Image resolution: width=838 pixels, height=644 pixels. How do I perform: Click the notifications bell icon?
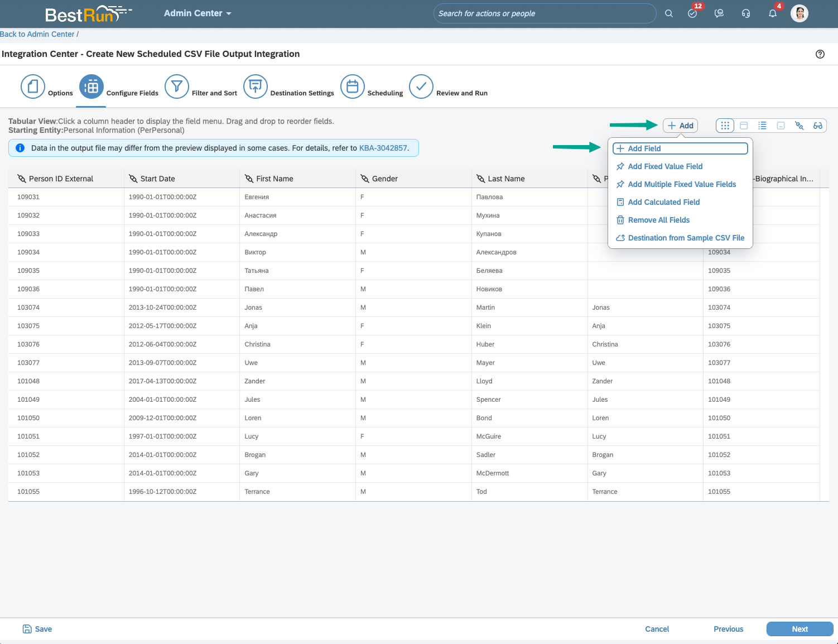pyautogui.click(x=773, y=13)
